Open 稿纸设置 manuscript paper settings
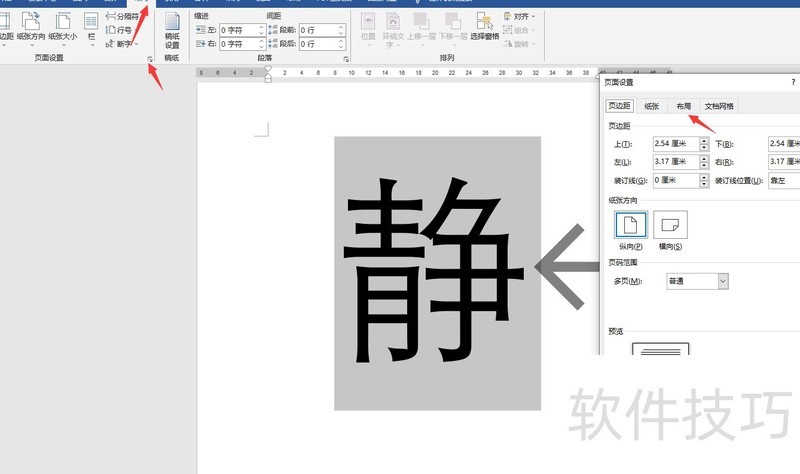 coord(172,30)
